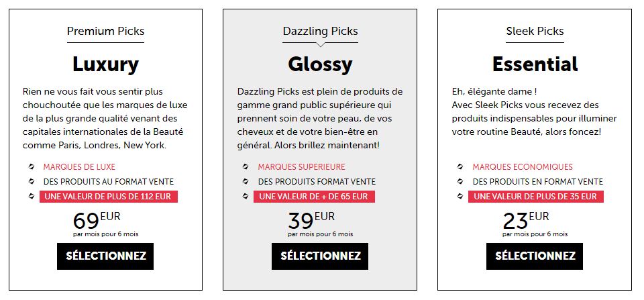Click the lips bullet icon beside MARQUES ECONOMIQUES
The height and width of the screenshot is (300, 644).
click(460, 167)
